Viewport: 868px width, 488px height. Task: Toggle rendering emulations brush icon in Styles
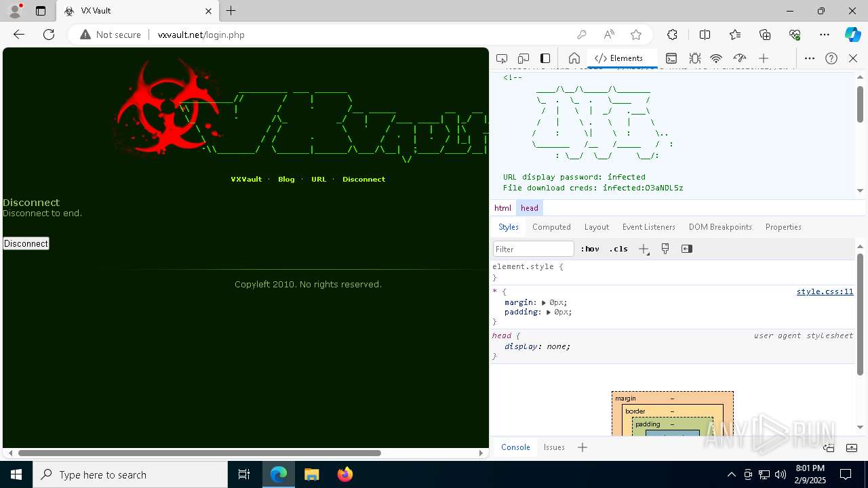665,249
